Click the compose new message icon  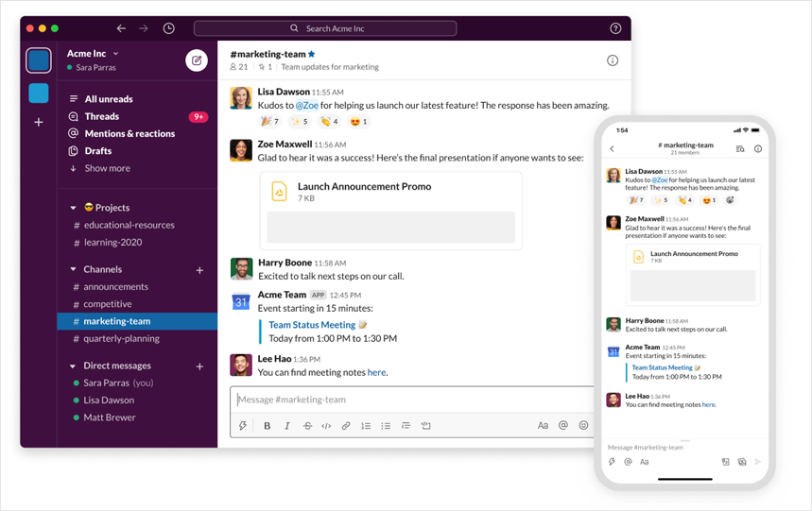coord(197,60)
